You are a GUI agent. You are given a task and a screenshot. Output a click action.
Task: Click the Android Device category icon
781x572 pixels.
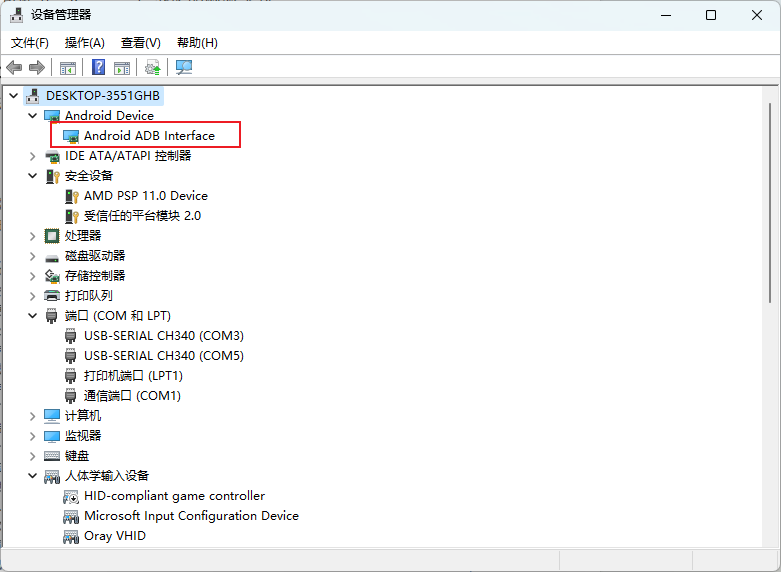point(52,116)
